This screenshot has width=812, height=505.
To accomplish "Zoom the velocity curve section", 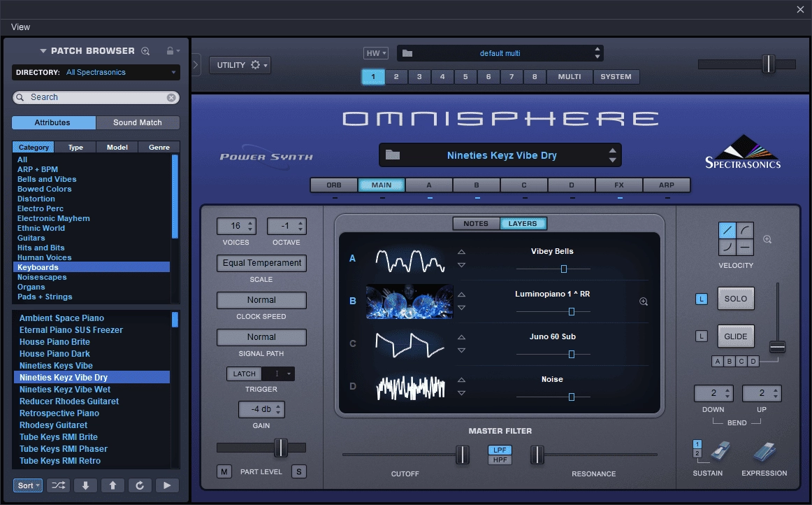I will tap(767, 239).
